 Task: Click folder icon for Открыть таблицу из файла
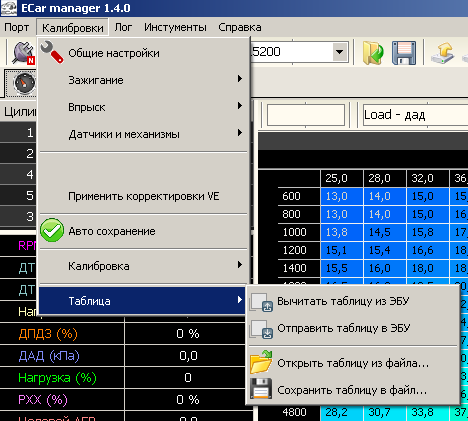point(261,362)
